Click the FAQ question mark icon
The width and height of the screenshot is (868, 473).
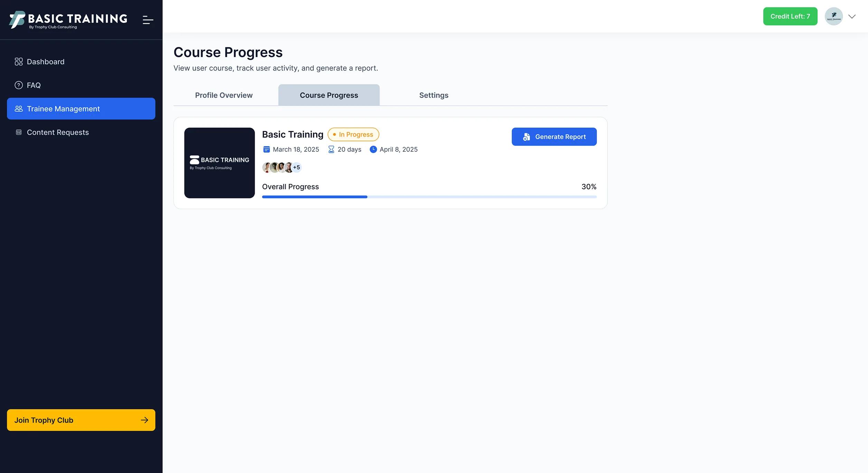pos(19,85)
